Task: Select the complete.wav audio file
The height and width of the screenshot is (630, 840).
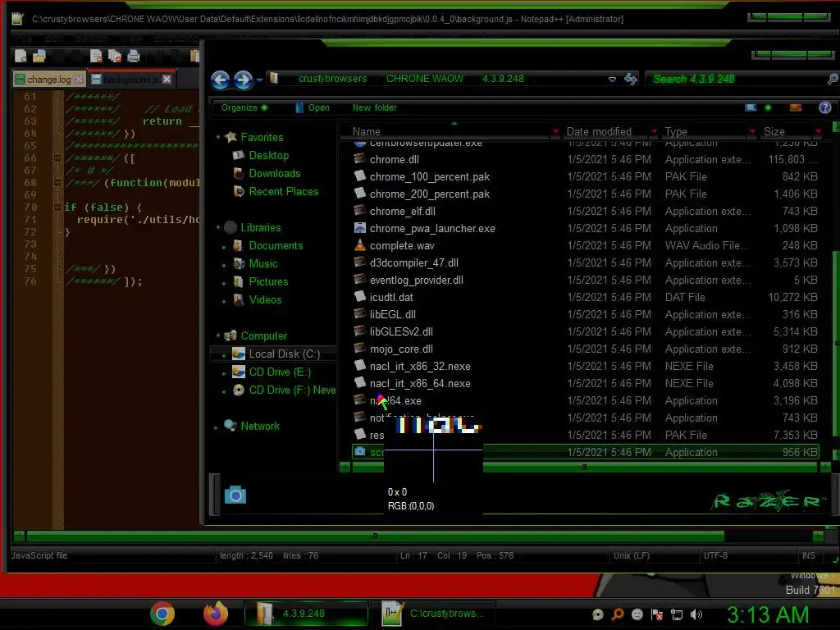Action: pyautogui.click(x=402, y=246)
